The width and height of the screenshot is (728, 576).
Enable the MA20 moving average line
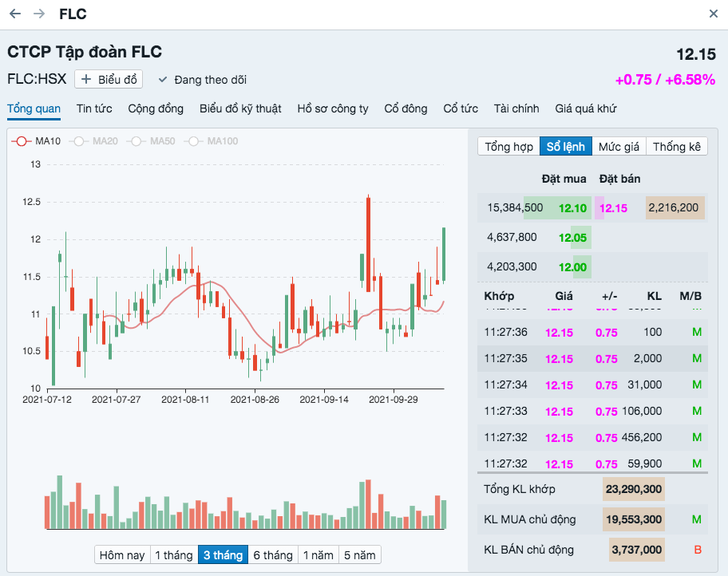tap(93, 141)
